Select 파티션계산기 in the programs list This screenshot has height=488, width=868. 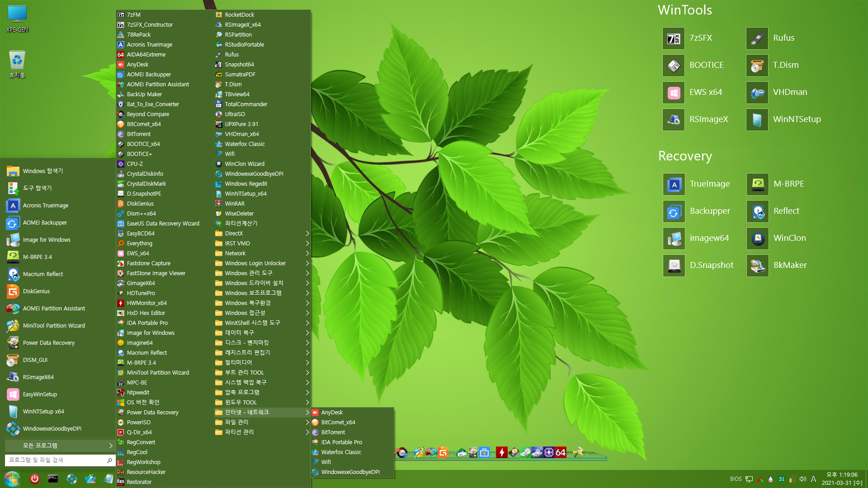coord(262,224)
